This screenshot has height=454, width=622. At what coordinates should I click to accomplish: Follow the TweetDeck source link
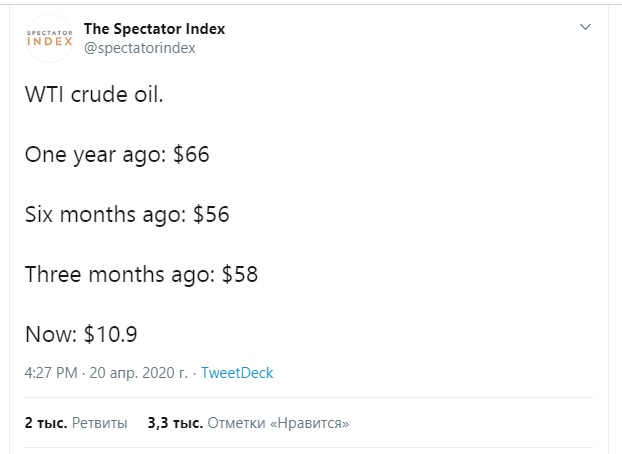pos(237,373)
